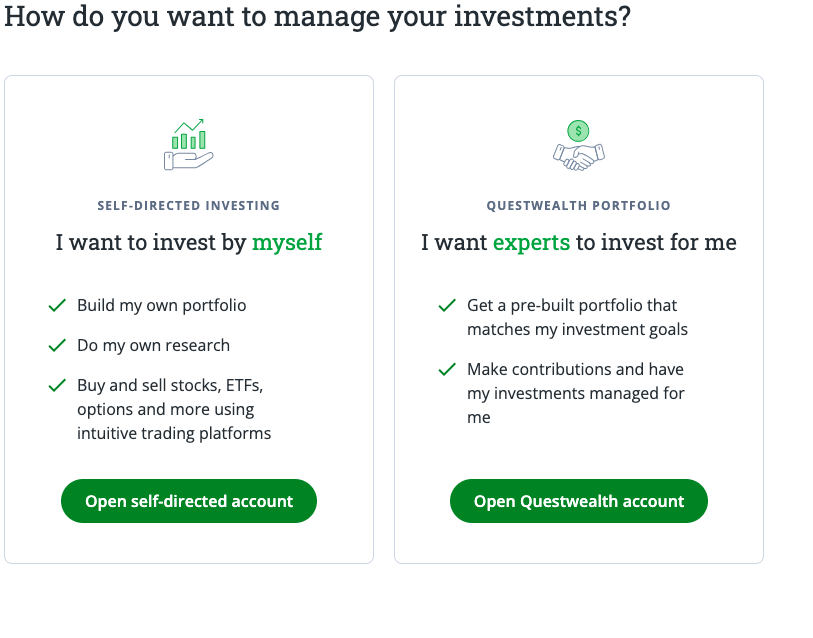Click checkmark beside 'Make contributions'

tap(446, 368)
